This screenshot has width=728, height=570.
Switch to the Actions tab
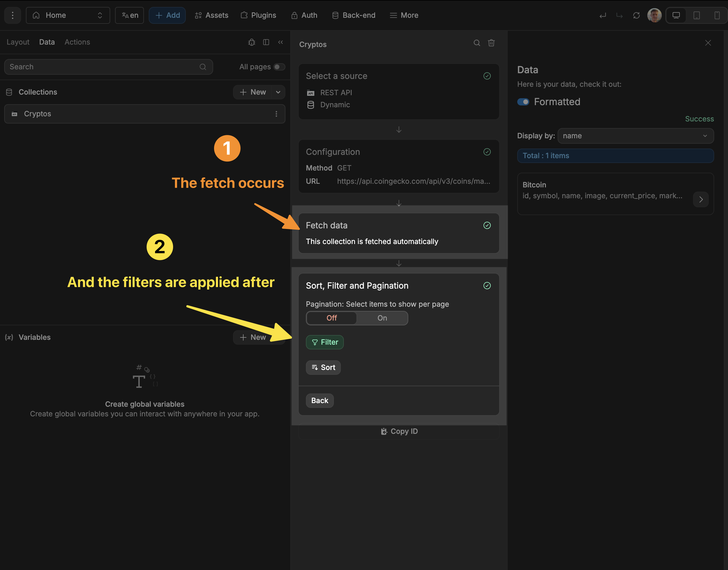click(x=77, y=42)
